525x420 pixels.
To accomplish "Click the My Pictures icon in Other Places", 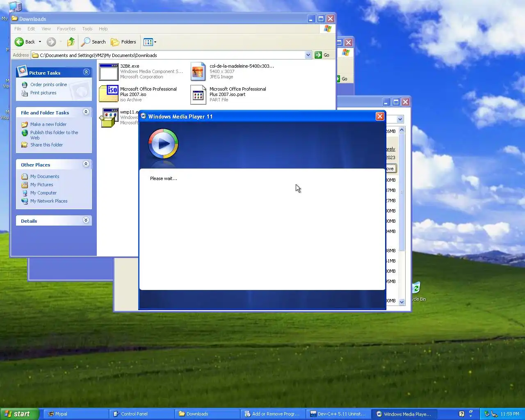I will [x=25, y=185].
